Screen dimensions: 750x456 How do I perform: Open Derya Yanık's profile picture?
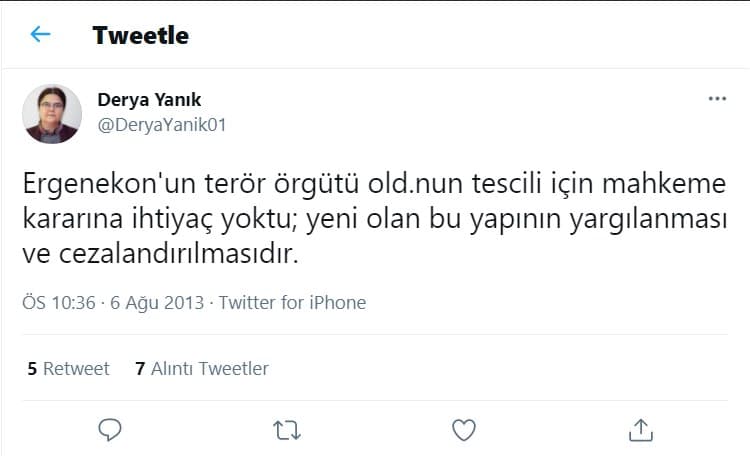point(52,113)
